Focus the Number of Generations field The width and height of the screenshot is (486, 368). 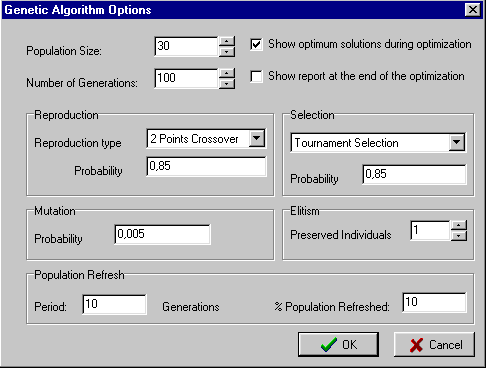click(x=186, y=78)
